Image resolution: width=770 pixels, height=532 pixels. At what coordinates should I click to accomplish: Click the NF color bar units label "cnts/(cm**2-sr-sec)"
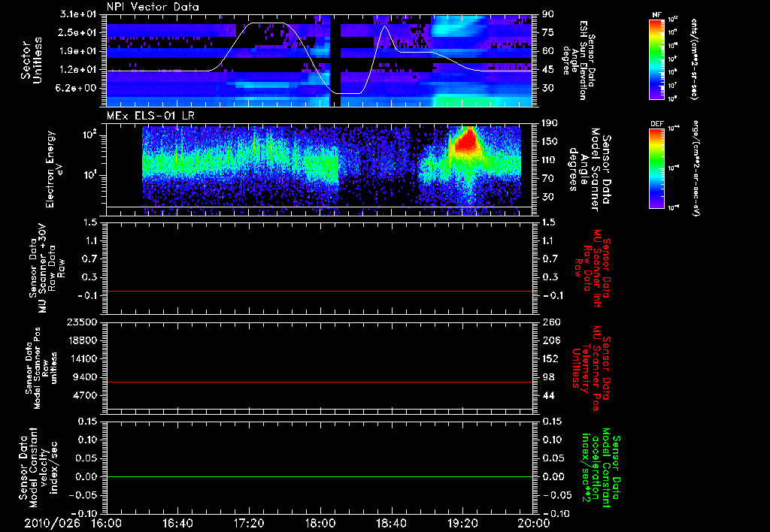point(694,59)
